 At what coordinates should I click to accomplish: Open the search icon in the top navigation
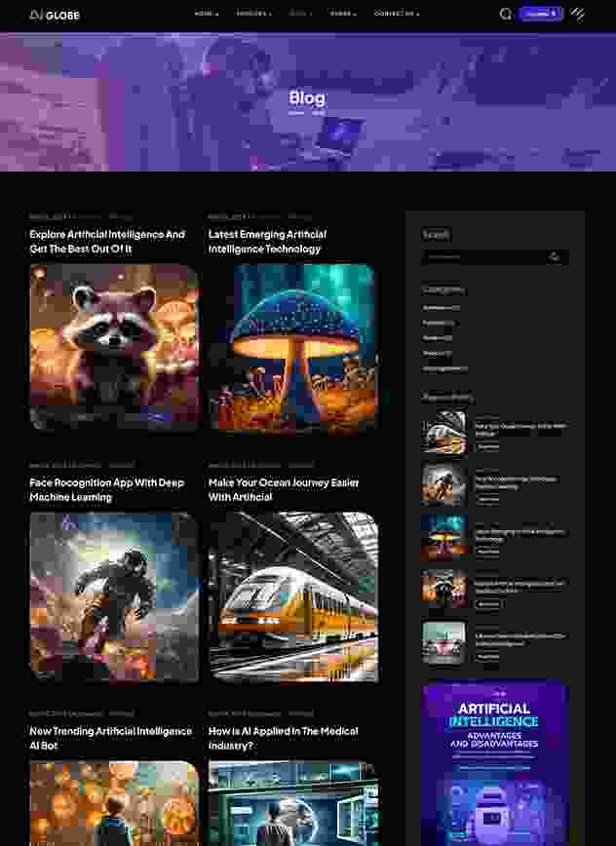click(x=505, y=14)
